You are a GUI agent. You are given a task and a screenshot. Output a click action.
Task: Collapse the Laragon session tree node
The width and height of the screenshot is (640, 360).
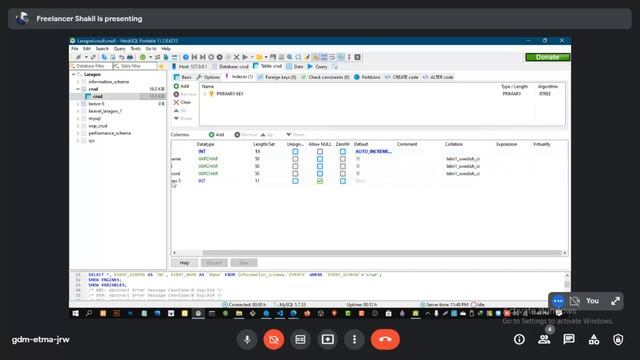[73, 74]
